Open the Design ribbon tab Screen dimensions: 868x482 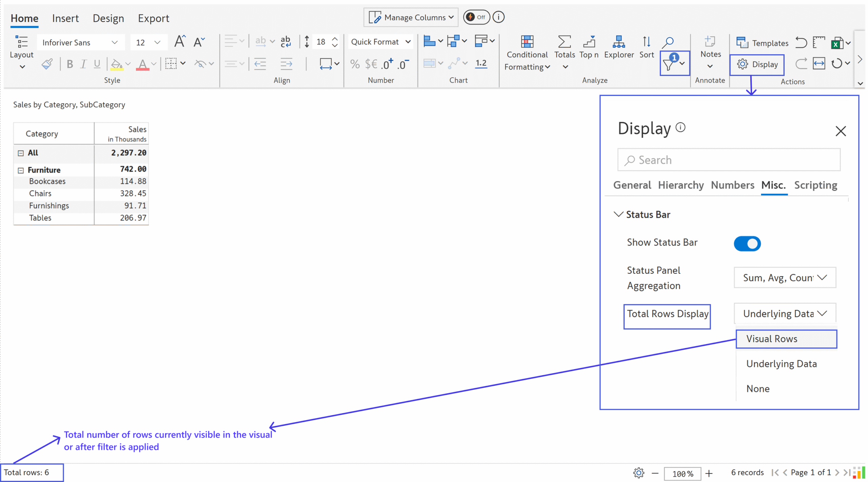click(x=108, y=18)
